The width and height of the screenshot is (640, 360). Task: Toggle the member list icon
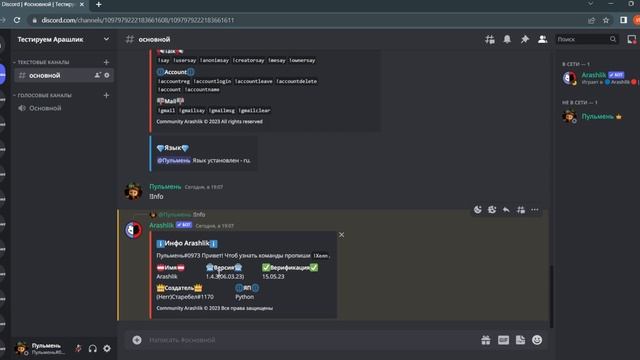pyautogui.click(x=542, y=39)
